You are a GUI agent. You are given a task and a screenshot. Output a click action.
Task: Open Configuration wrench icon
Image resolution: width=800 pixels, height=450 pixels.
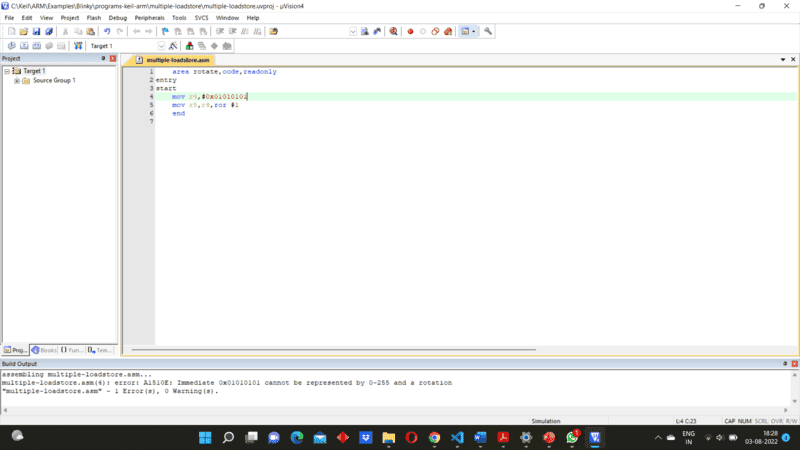[x=488, y=32]
